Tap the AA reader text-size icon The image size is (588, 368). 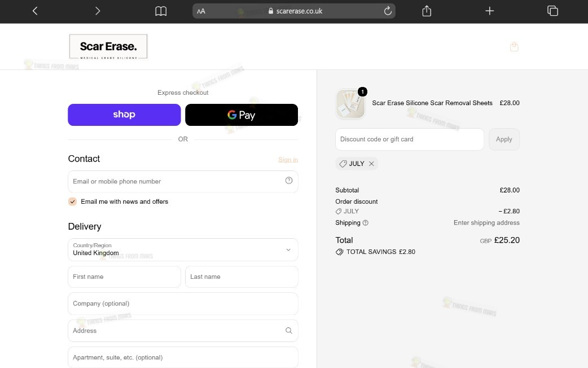click(201, 11)
